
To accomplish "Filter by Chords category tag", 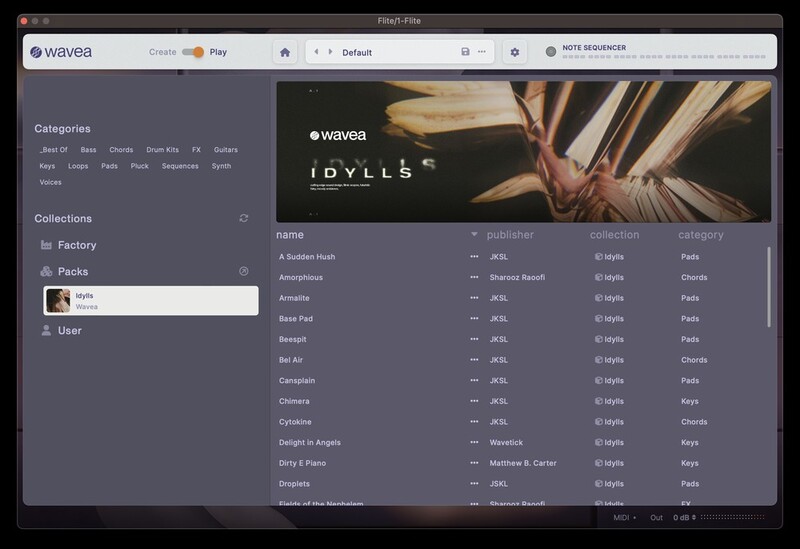I will tap(121, 149).
